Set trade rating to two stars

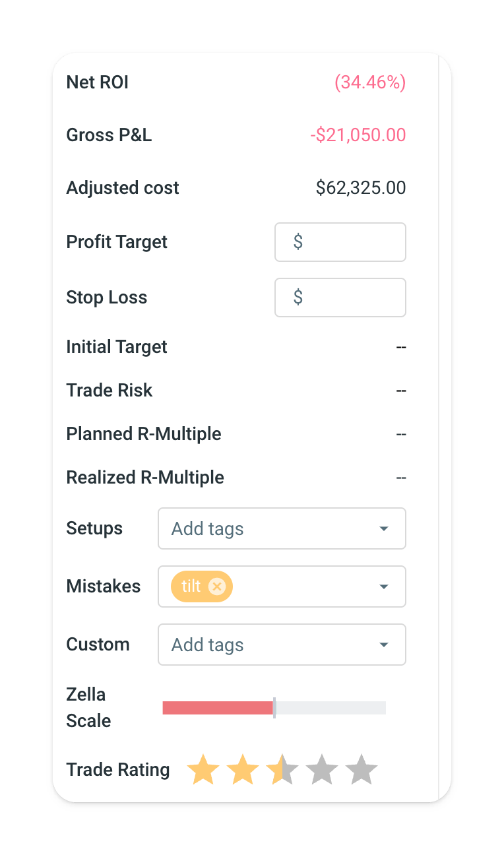(x=243, y=770)
